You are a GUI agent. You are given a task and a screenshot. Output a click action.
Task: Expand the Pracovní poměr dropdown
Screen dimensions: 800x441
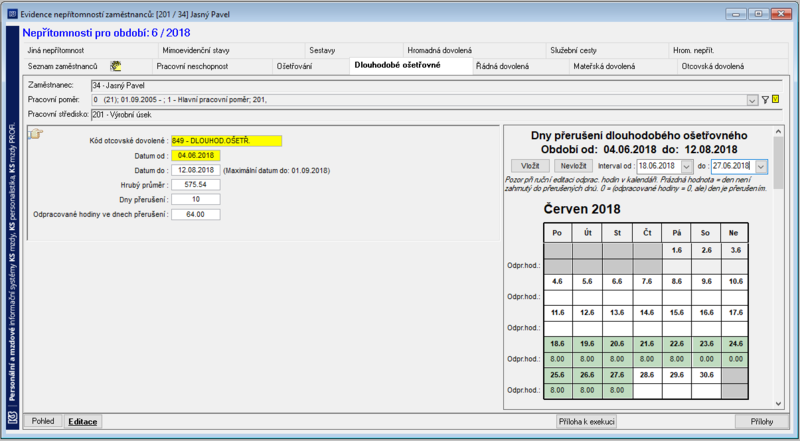pos(752,101)
